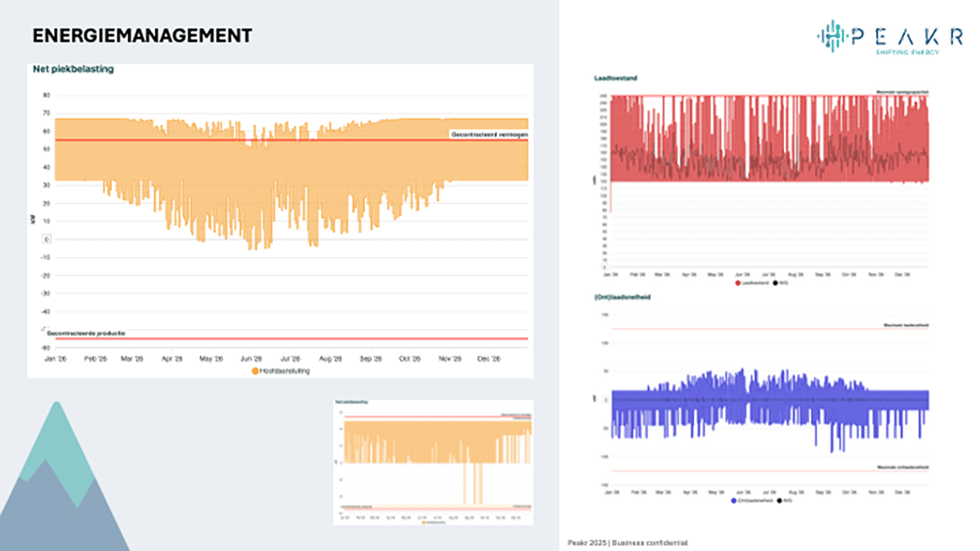Click the Gecontracteerde productie line label
Image resolution: width=980 pixels, height=551 pixels.
click(x=86, y=333)
